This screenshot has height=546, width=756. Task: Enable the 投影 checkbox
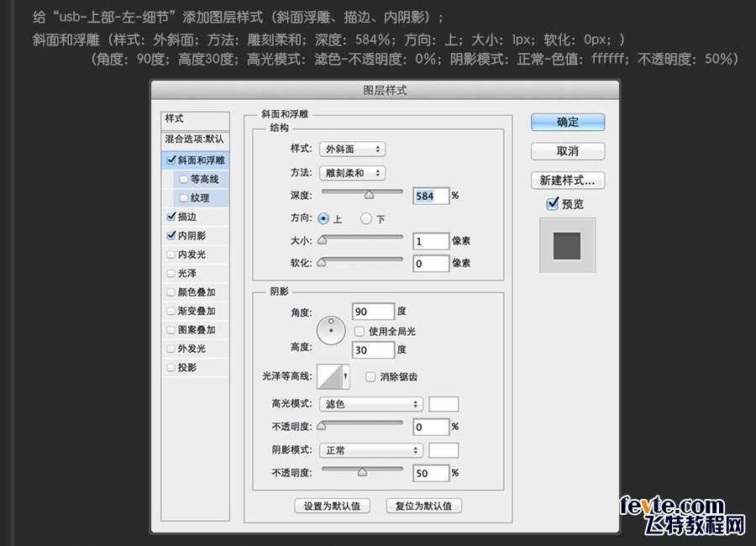(x=171, y=367)
